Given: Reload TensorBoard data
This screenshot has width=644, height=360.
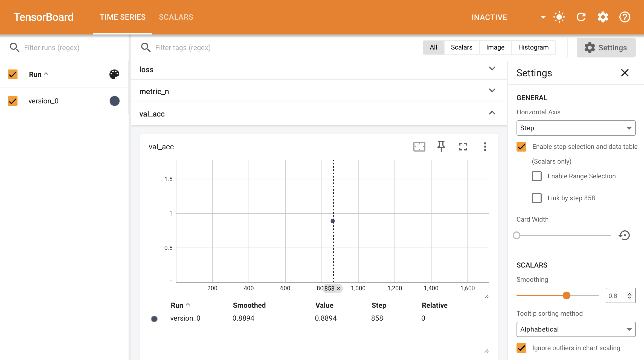Looking at the screenshot, I should coord(581,17).
